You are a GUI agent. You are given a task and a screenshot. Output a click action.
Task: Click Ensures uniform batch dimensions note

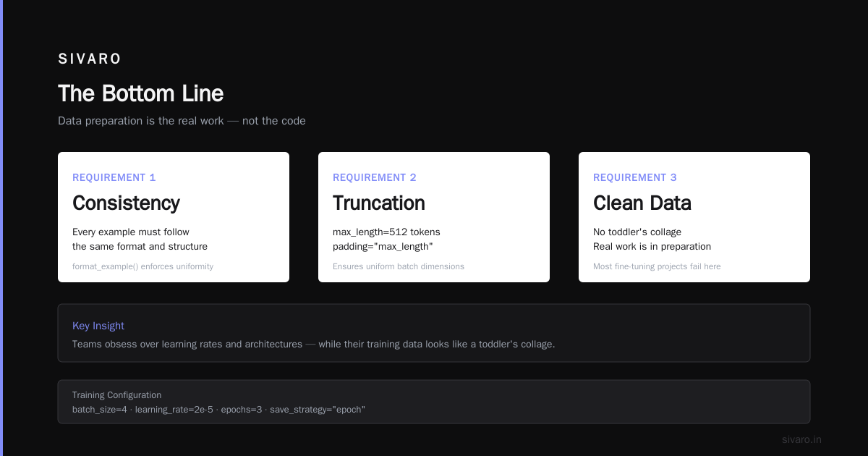(x=399, y=266)
